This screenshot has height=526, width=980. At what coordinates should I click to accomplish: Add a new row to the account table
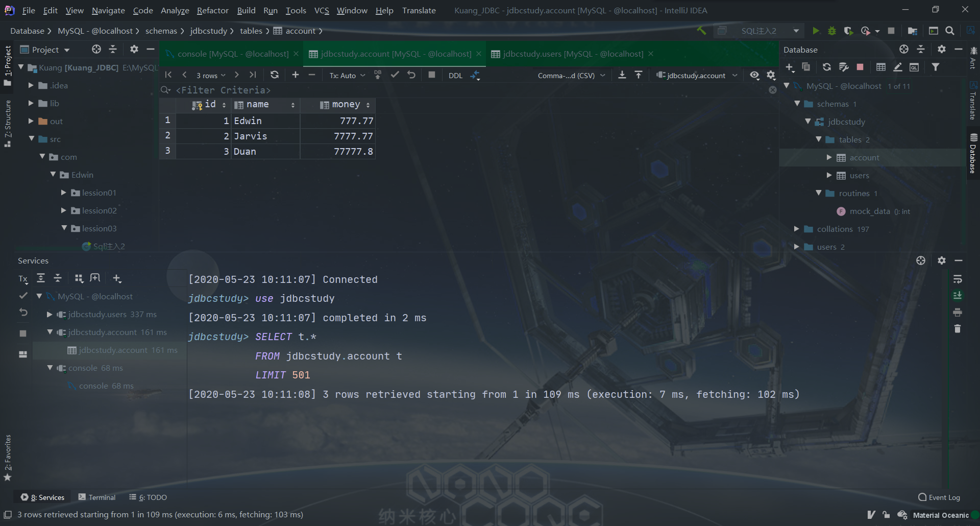click(x=296, y=75)
